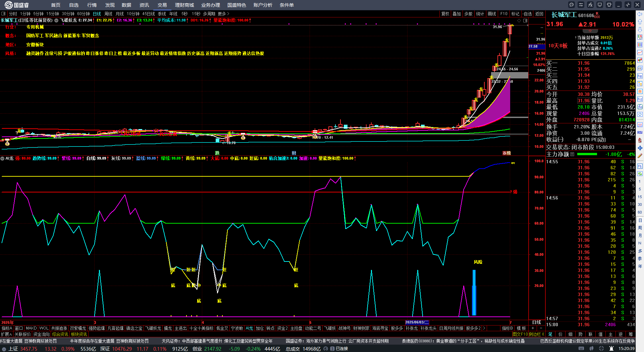644x352 pixels.
Task: Open the 资金流向 tab
Action: (41, 334)
